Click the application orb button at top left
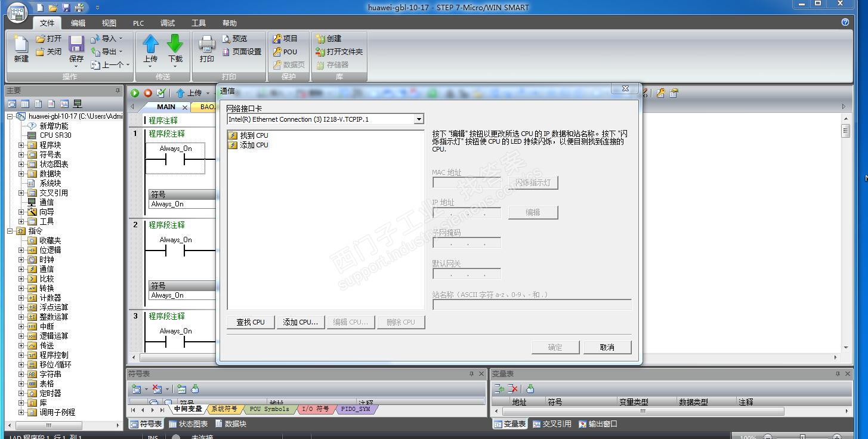868x439 pixels. coord(18,12)
